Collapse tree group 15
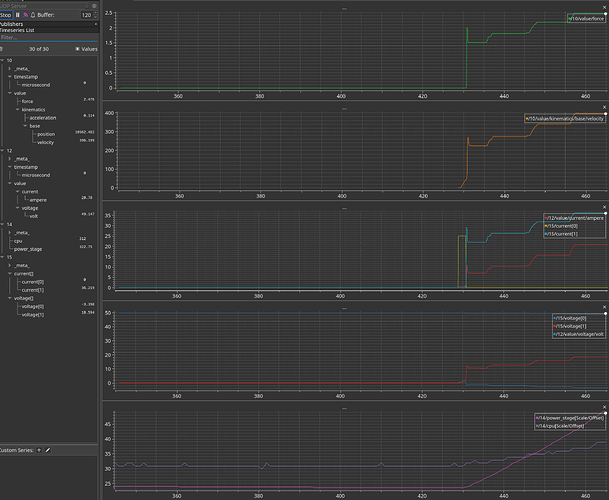 tap(2, 257)
